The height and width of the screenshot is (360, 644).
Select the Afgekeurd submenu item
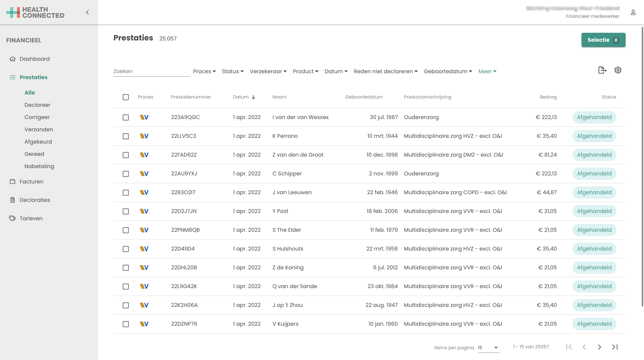pyautogui.click(x=38, y=142)
